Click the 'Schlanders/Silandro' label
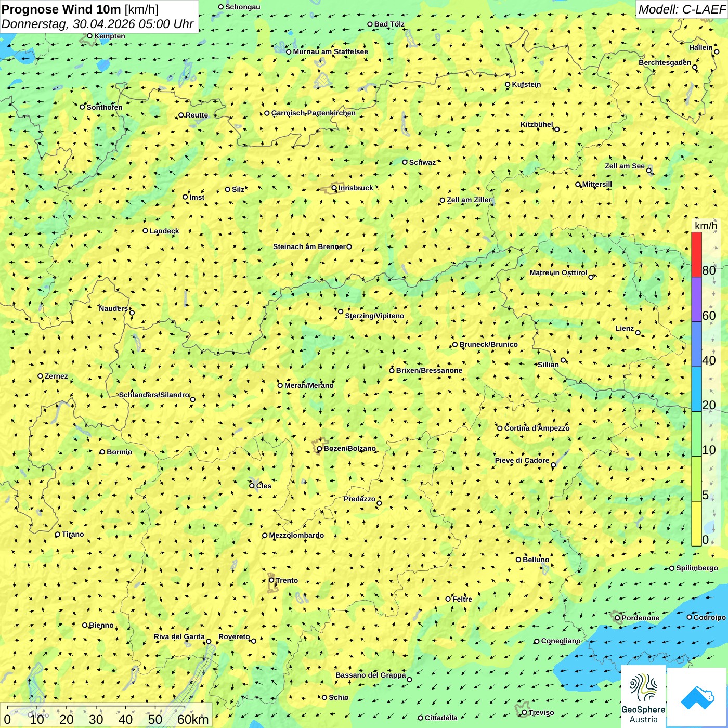Screen dimensions: 728x728 tap(154, 395)
